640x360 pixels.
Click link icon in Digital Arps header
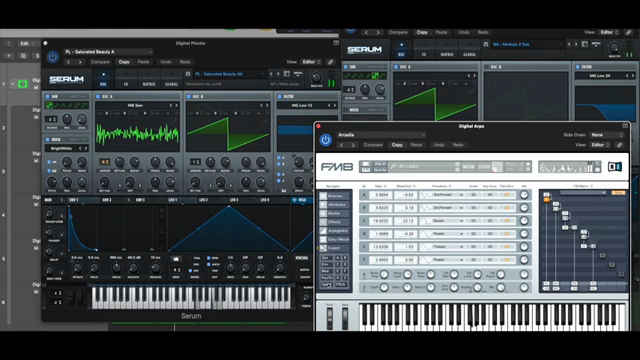pos(619,145)
